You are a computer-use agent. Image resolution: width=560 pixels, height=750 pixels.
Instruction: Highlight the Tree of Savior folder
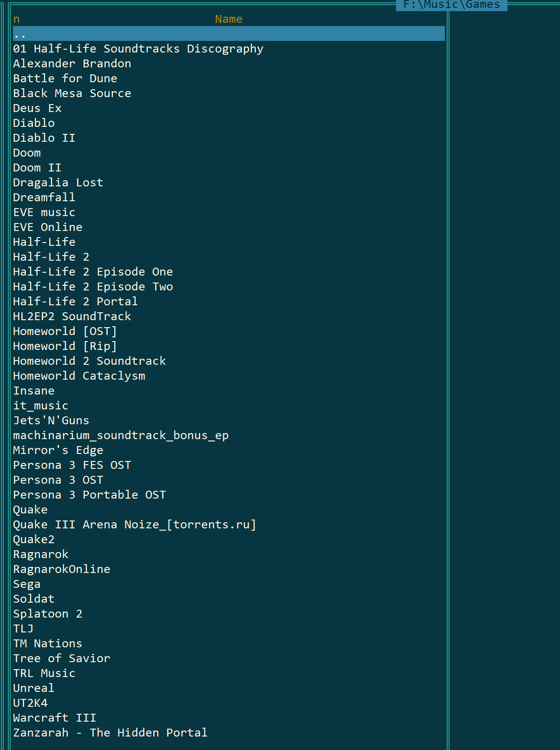(62, 658)
